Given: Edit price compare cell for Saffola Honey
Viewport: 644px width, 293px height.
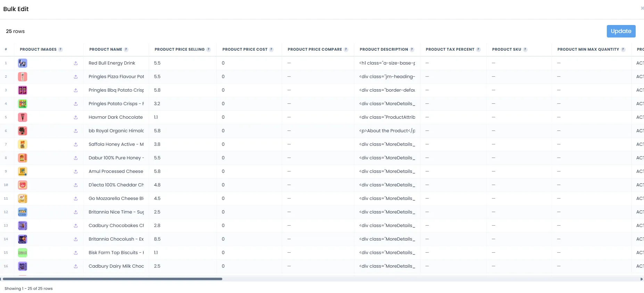Looking at the screenshot, I should [318, 144].
